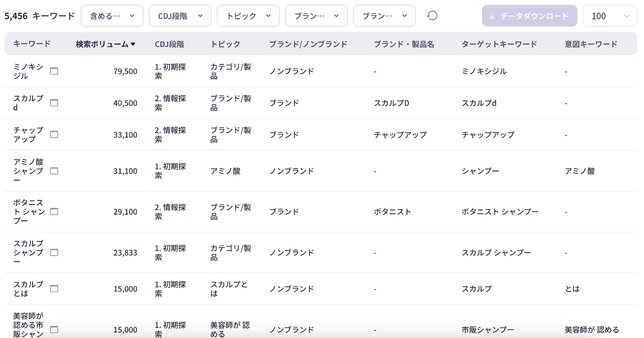The image size is (644, 338).
Task: Open the rows-per-page 100 dropdown
Action: tap(610, 16)
